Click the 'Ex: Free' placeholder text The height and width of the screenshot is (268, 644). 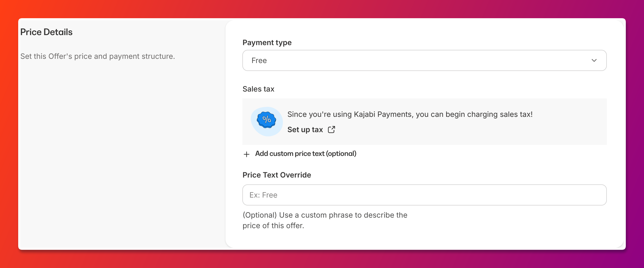263,195
